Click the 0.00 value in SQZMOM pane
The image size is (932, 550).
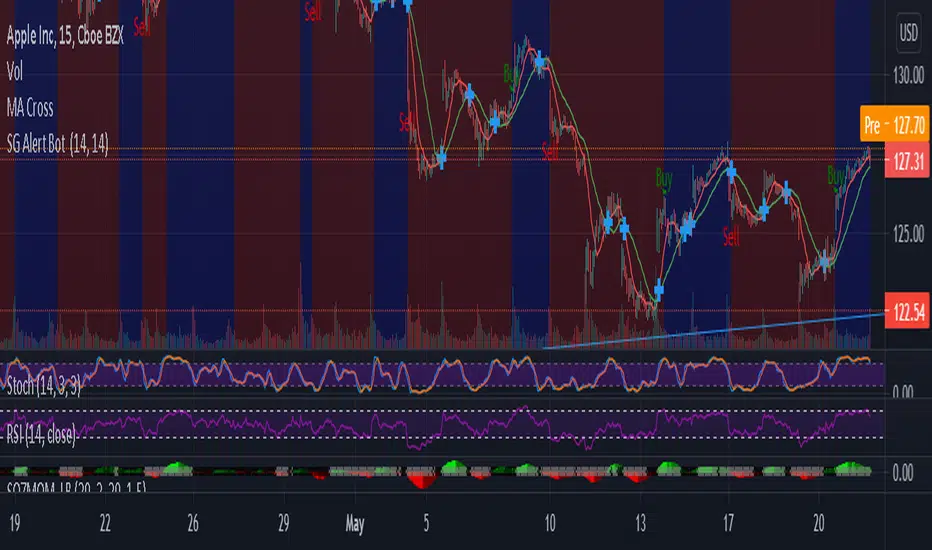(903, 473)
